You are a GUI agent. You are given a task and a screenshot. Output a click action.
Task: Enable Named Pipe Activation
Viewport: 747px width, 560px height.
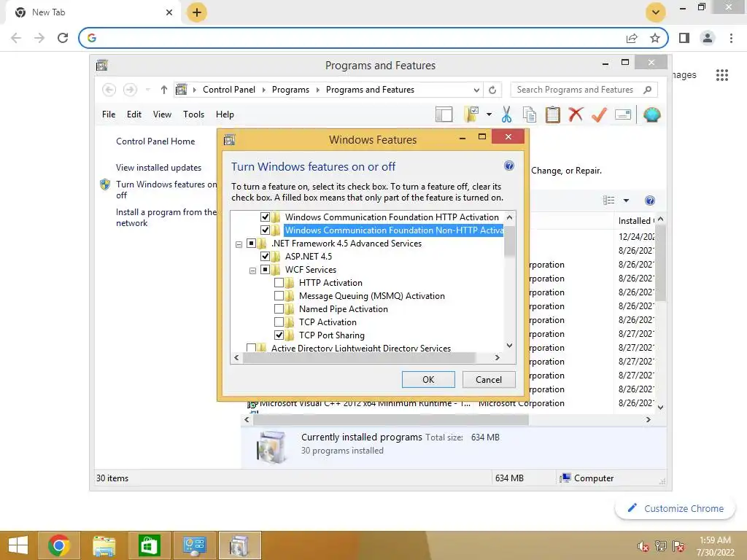pyautogui.click(x=279, y=309)
